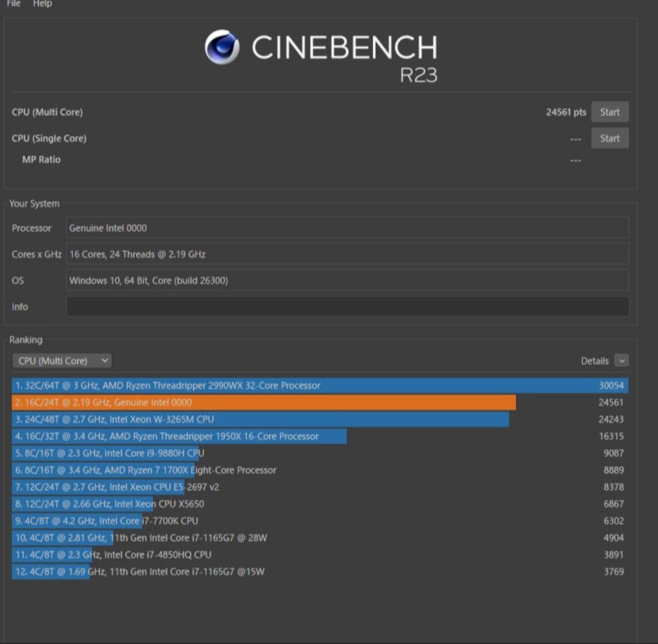Select the Threadripper 2990WX ranking row
The width and height of the screenshot is (658, 644).
click(x=320, y=385)
